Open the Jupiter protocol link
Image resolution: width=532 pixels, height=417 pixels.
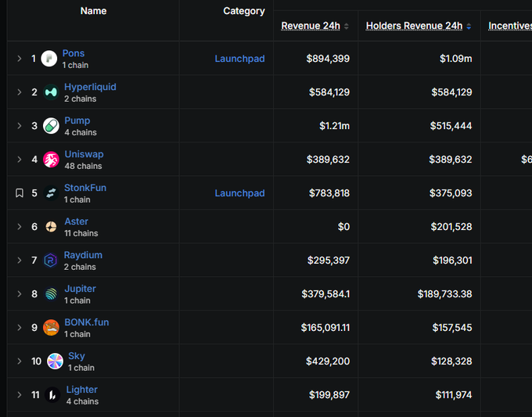tap(80, 289)
